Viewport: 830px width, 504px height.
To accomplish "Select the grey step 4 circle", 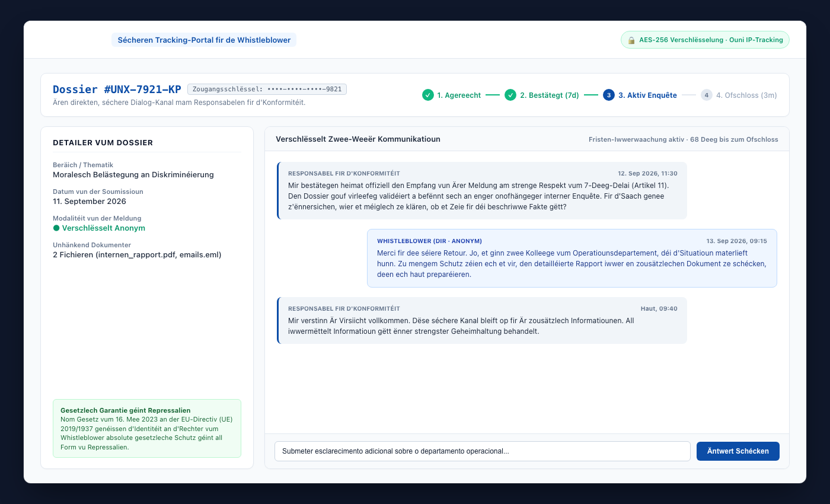I will [706, 95].
